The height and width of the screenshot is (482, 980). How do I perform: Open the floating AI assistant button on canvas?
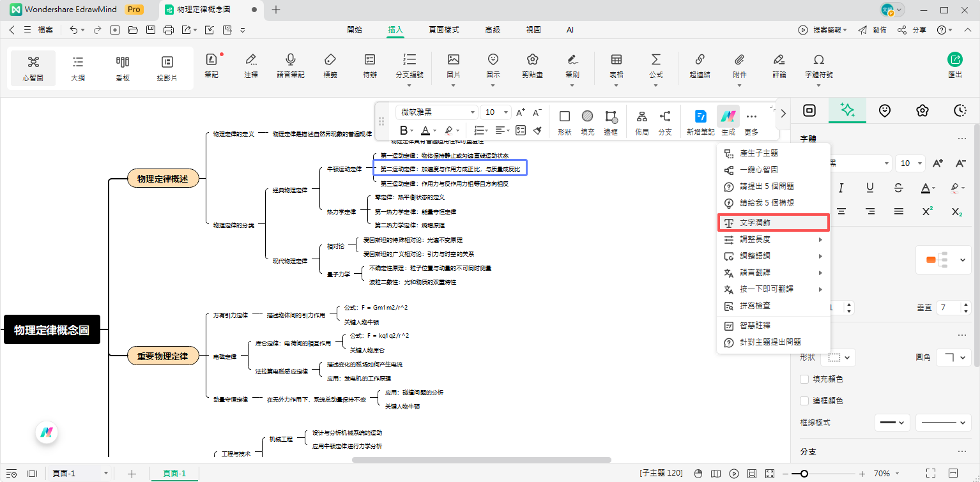coord(46,432)
